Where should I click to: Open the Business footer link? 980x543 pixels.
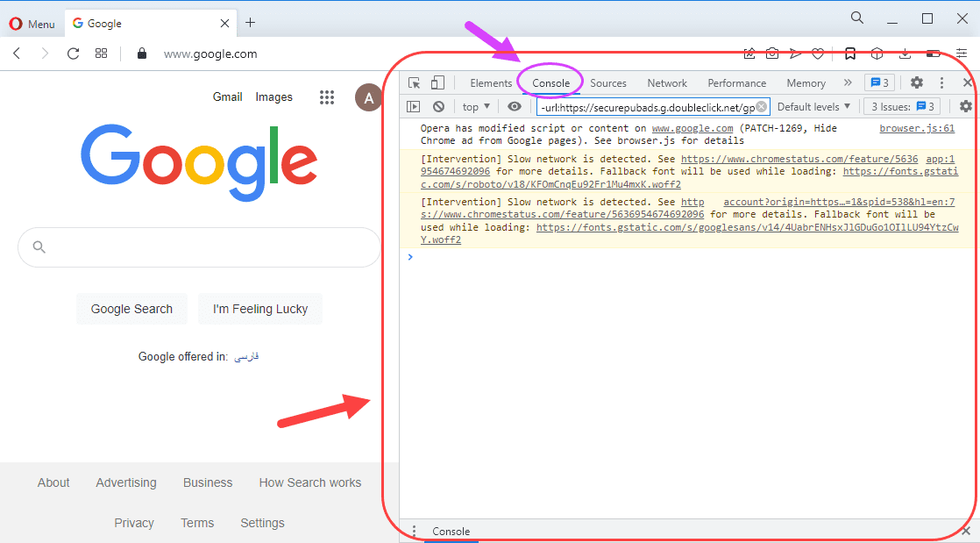[208, 483]
